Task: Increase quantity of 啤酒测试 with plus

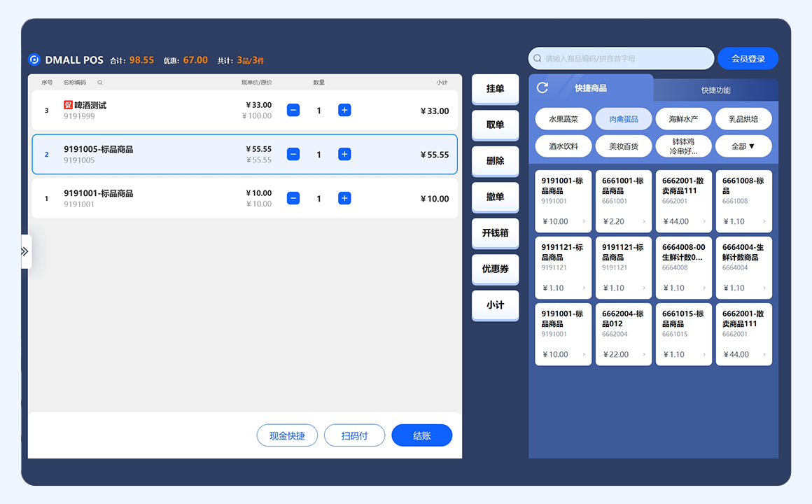Action: pos(344,111)
